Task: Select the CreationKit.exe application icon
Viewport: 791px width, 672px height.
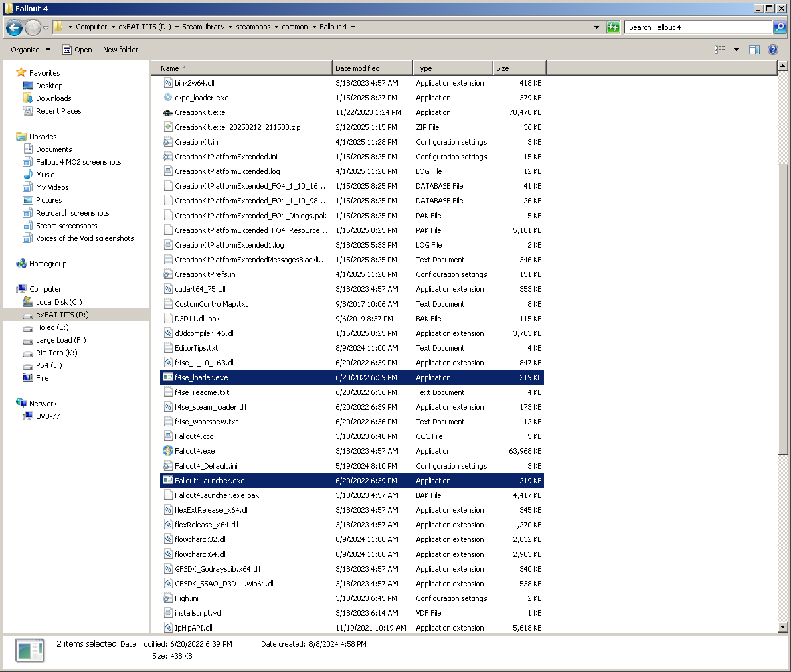Action: pos(168,112)
